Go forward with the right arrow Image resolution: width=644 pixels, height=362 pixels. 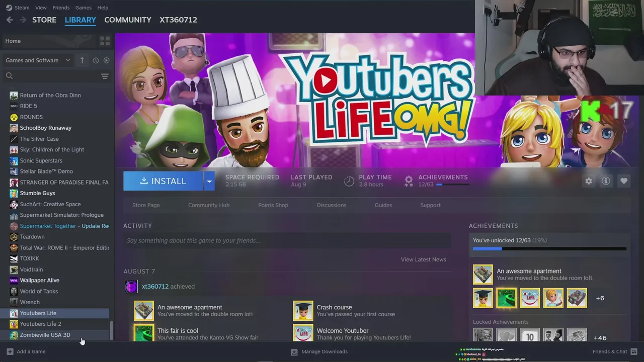[x=23, y=20]
